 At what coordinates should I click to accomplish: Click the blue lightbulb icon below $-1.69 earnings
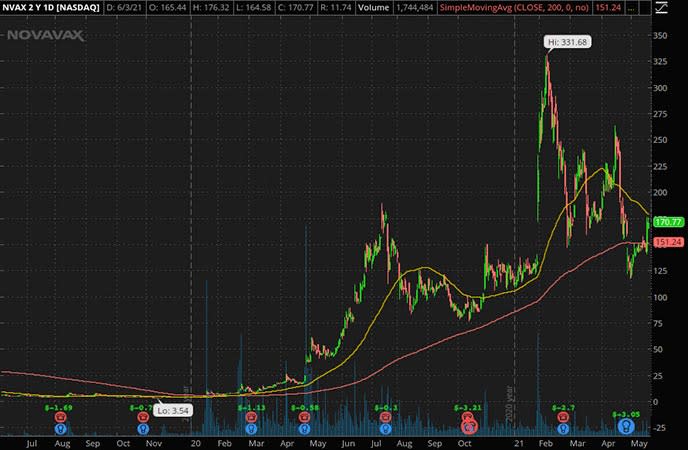[x=62, y=428]
